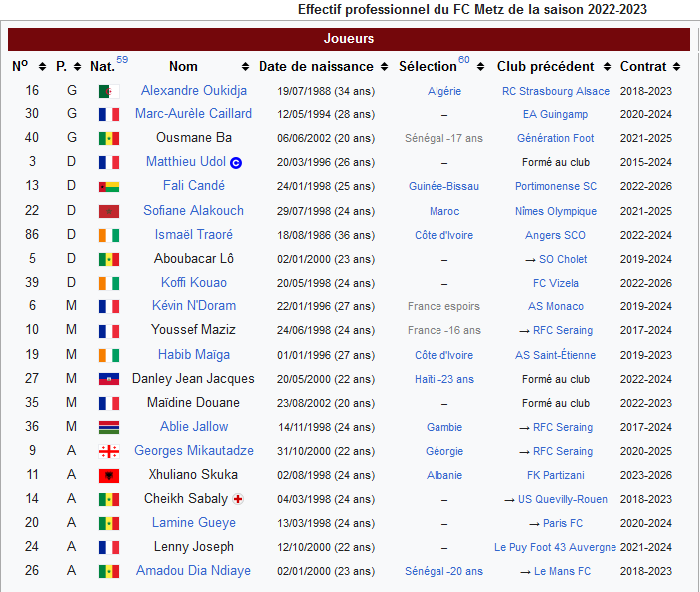Click the French flag beside Marc-Aurèle Caillard
700x592 pixels.
click(x=109, y=114)
